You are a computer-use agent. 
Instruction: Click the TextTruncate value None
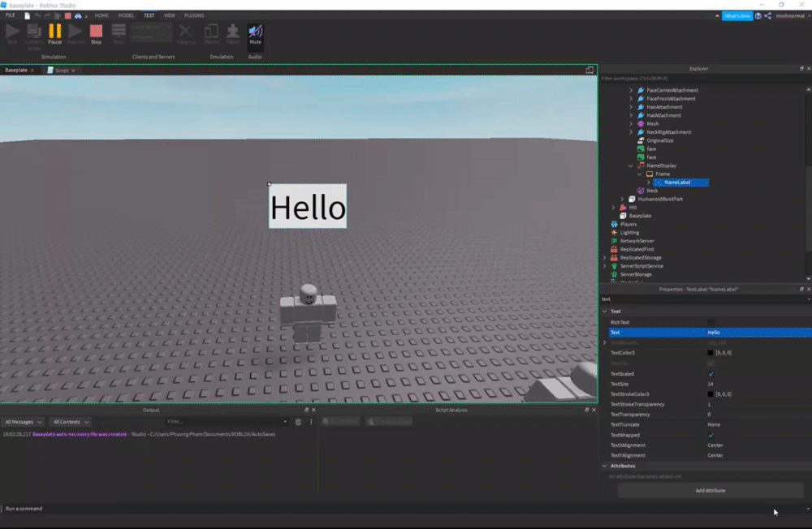[x=714, y=424]
